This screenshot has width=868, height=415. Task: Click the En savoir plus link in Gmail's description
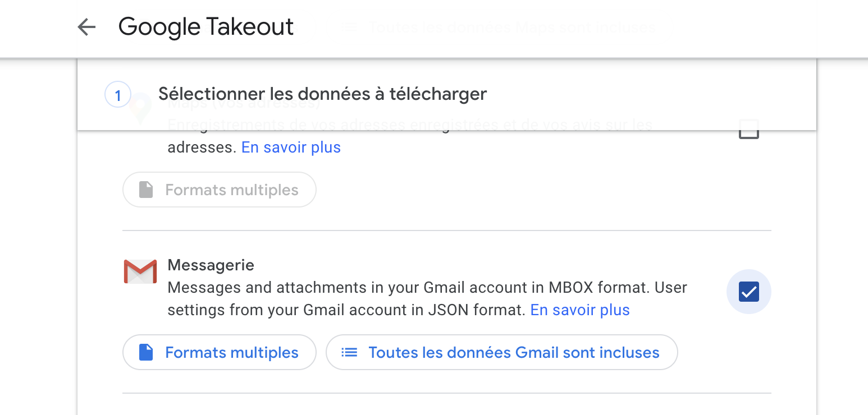(x=580, y=310)
